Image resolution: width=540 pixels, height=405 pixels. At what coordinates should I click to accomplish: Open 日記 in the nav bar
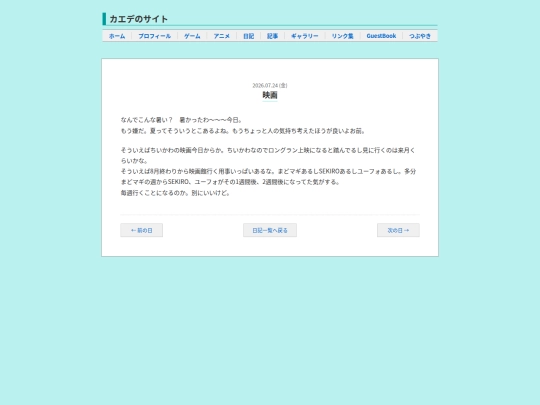(249, 36)
